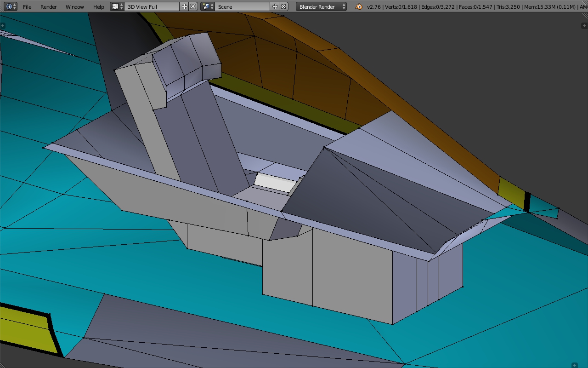Viewport: 588px width, 368px height.
Task: Browse screen layouts via the layout icon
Action: (118, 6)
